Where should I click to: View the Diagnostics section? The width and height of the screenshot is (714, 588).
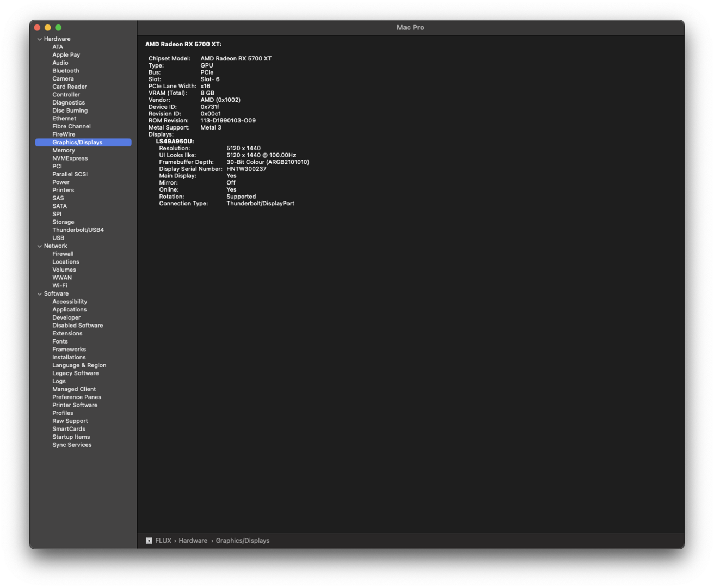[x=69, y=102]
